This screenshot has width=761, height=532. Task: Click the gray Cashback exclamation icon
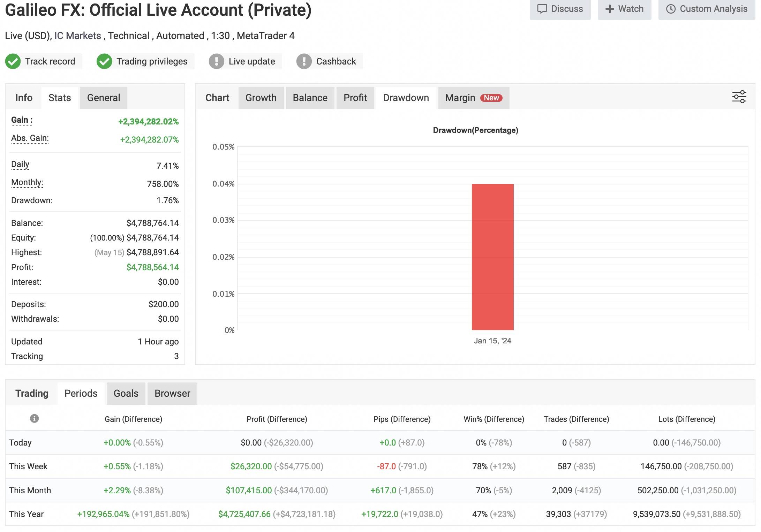pyautogui.click(x=304, y=61)
